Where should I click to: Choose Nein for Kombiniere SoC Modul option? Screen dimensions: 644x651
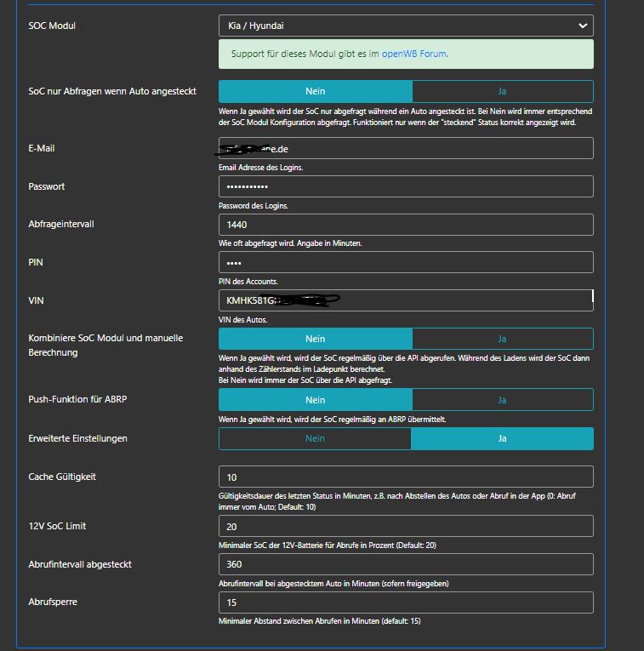[x=316, y=339]
